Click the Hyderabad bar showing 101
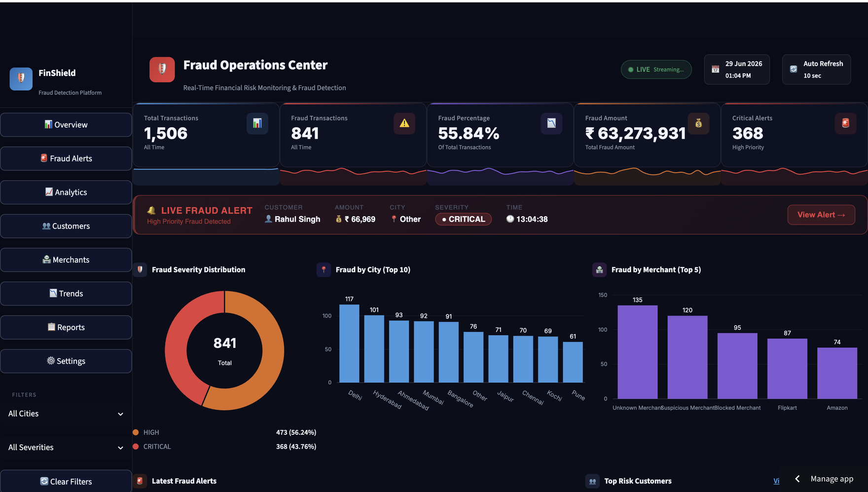Viewport: 868px width, 492px height. click(x=374, y=349)
